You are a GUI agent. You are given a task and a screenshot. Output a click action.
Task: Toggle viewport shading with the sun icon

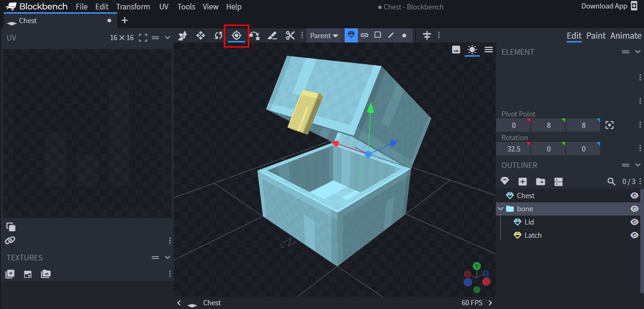click(472, 50)
